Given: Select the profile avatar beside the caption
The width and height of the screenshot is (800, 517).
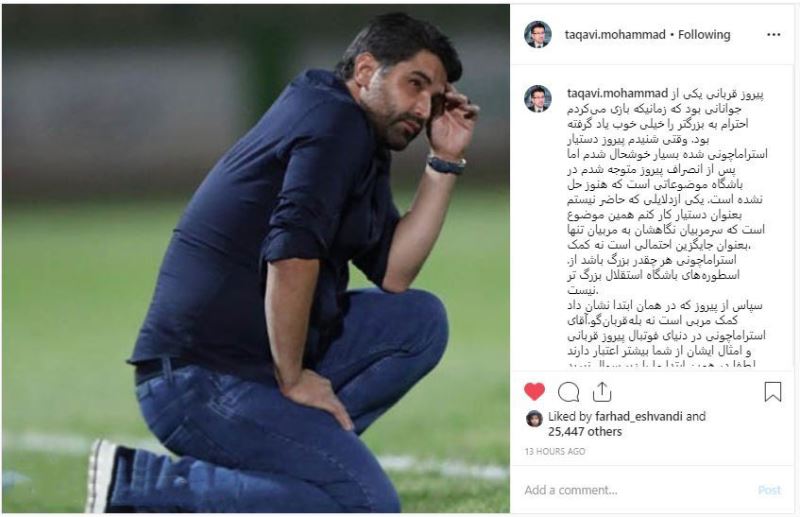Looking at the screenshot, I should [538, 99].
